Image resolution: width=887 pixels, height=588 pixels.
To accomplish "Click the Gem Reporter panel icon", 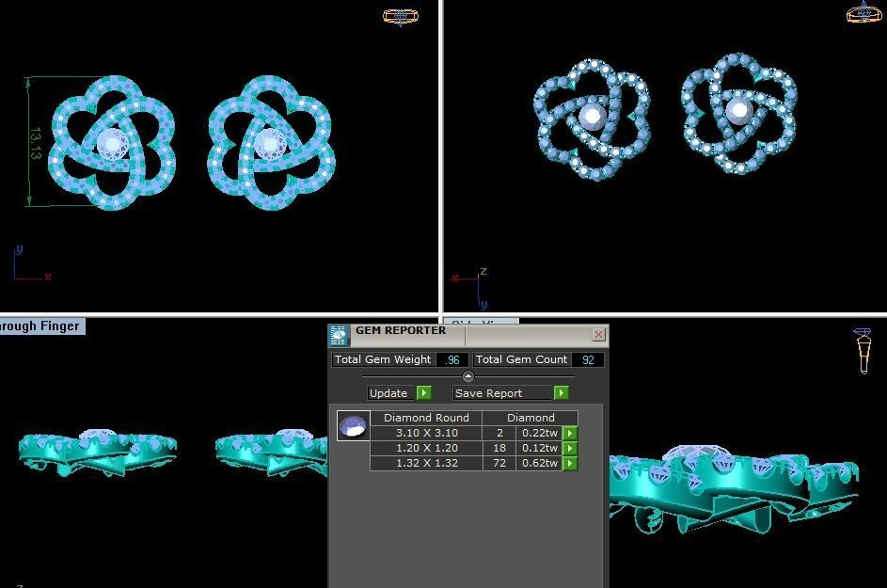I will coord(339,336).
